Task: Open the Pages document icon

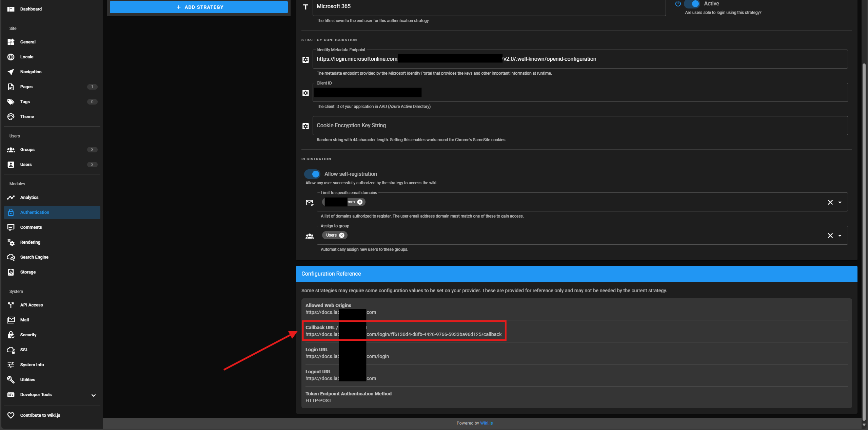Action: [11, 87]
